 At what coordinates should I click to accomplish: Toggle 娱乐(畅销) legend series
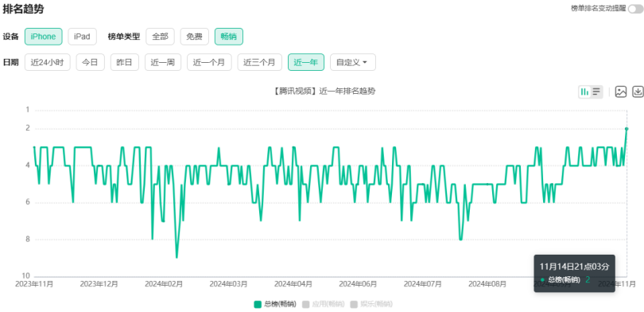point(371,304)
